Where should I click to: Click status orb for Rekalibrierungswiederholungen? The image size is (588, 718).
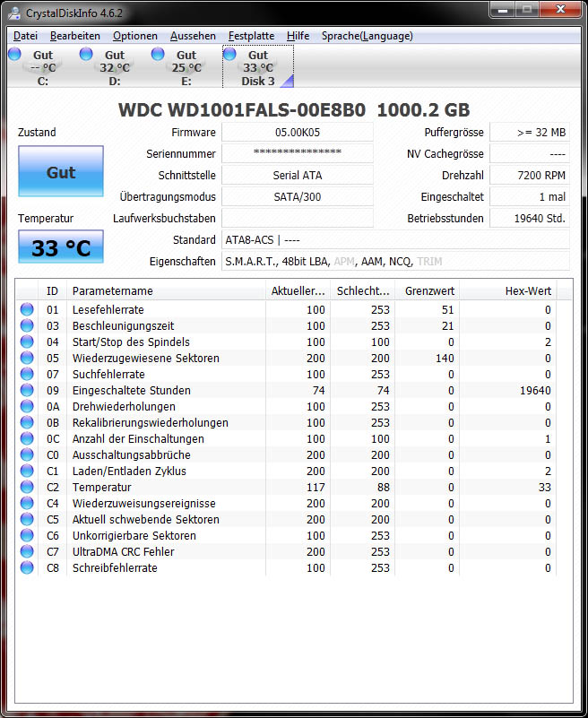(27, 422)
